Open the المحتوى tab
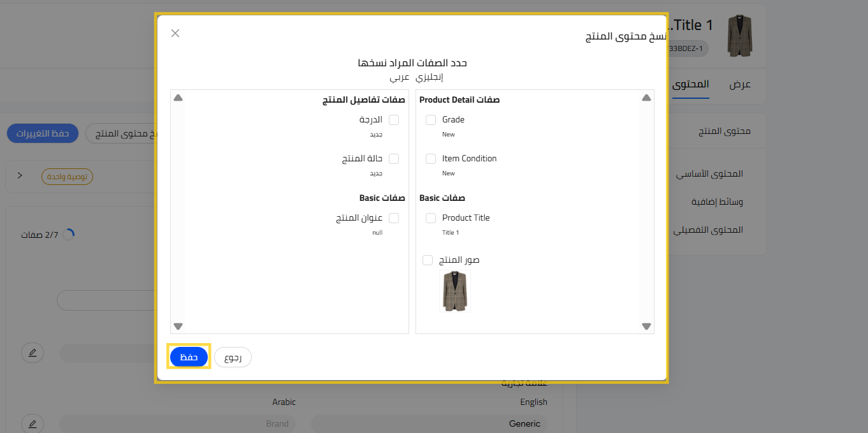This screenshot has width=868, height=433. [691, 85]
